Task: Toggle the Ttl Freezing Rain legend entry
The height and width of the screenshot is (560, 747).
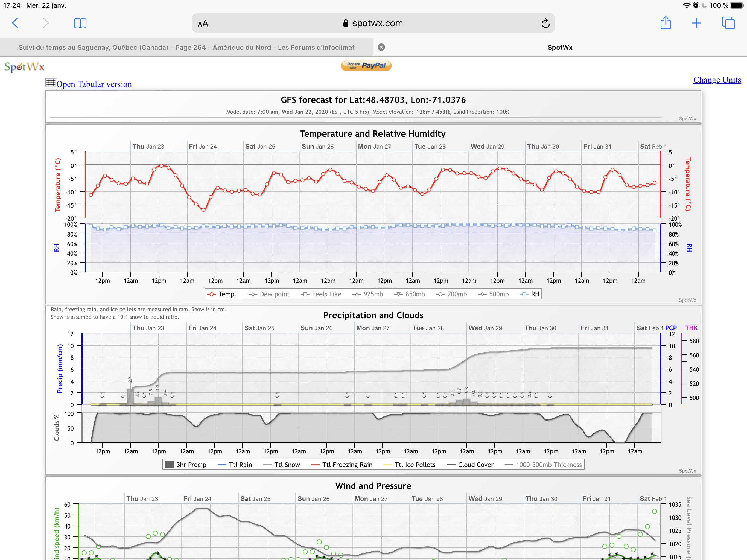Action: (x=342, y=465)
